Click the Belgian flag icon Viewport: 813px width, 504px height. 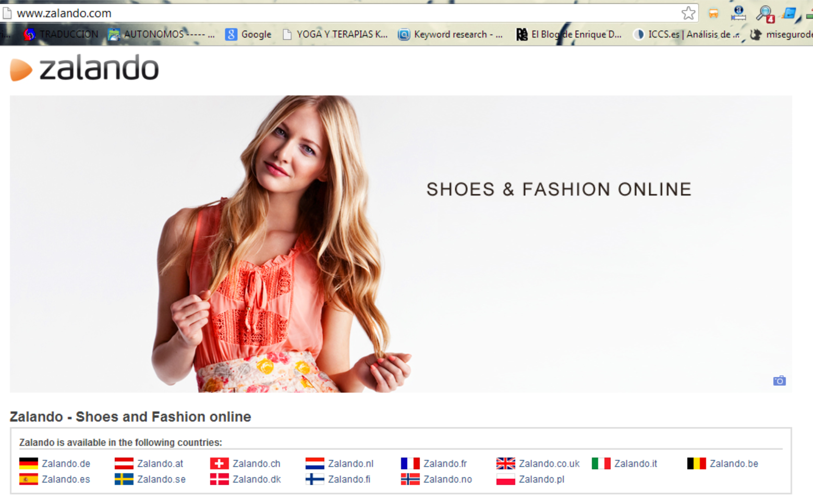coord(697,463)
